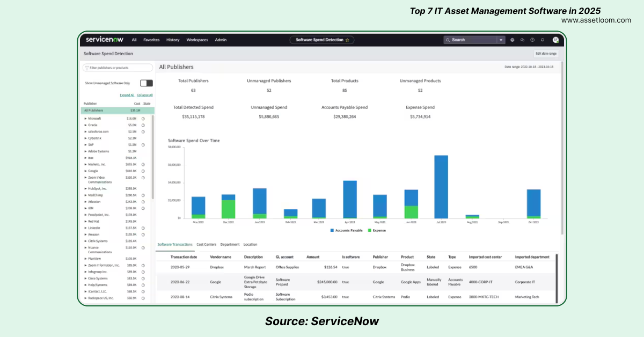Click the state icon for Rackspace US, Inc.
644x337 pixels.
click(x=143, y=298)
